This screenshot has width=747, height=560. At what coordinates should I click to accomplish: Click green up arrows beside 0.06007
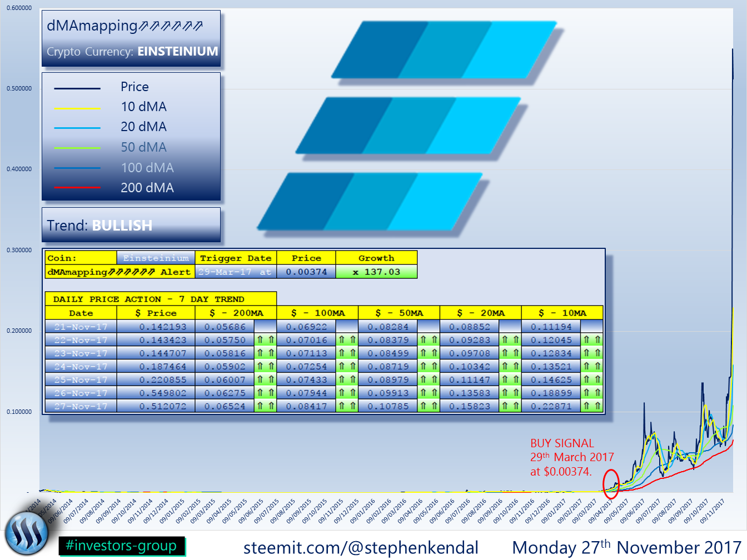point(266,380)
